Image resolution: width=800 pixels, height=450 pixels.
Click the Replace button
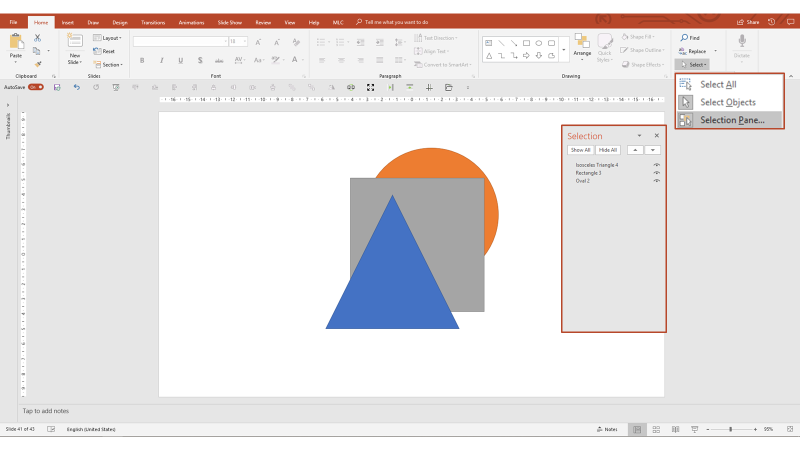point(693,51)
